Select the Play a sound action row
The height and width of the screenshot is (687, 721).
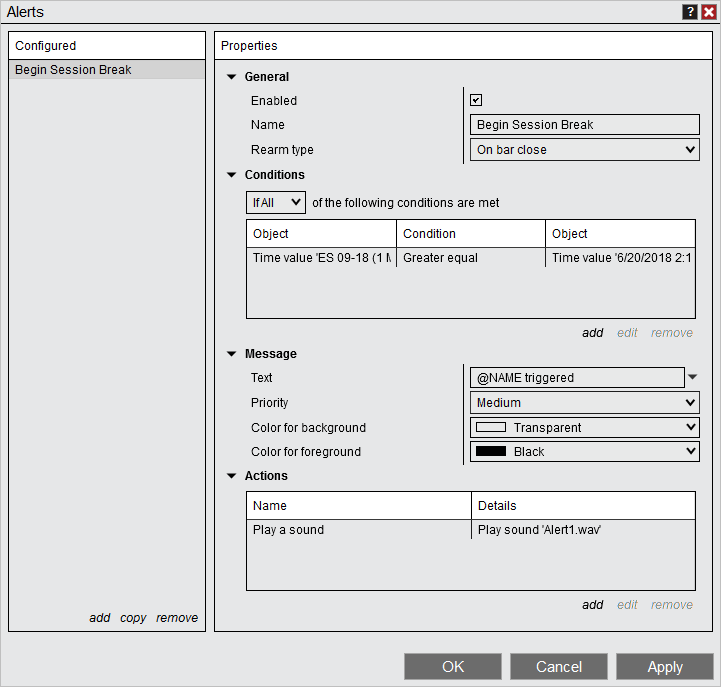pyautogui.click(x=359, y=530)
